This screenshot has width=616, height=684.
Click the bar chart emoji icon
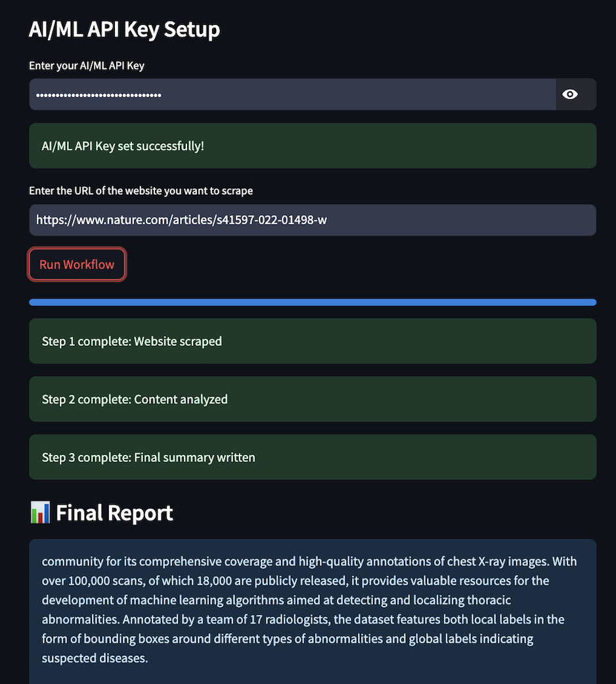(40, 512)
